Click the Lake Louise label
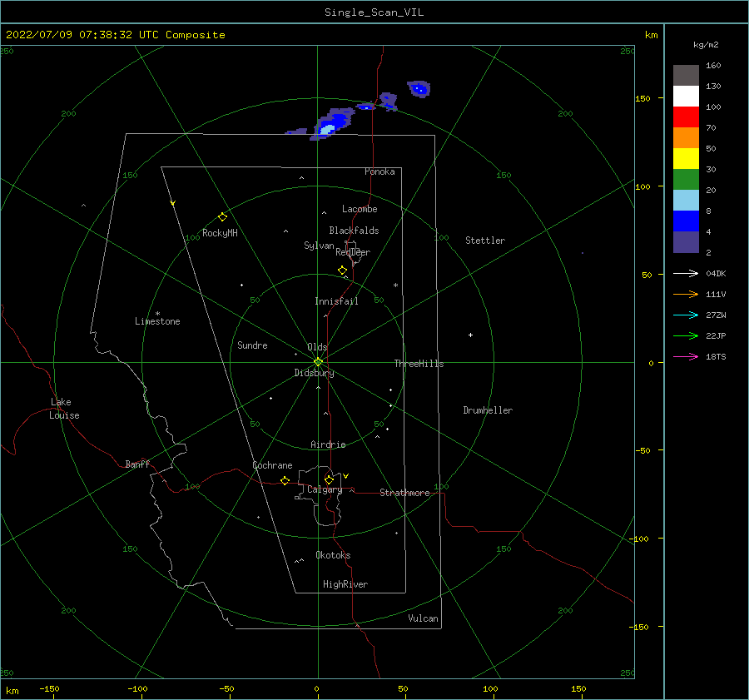749x700 pixels. [x=64, y=409]
